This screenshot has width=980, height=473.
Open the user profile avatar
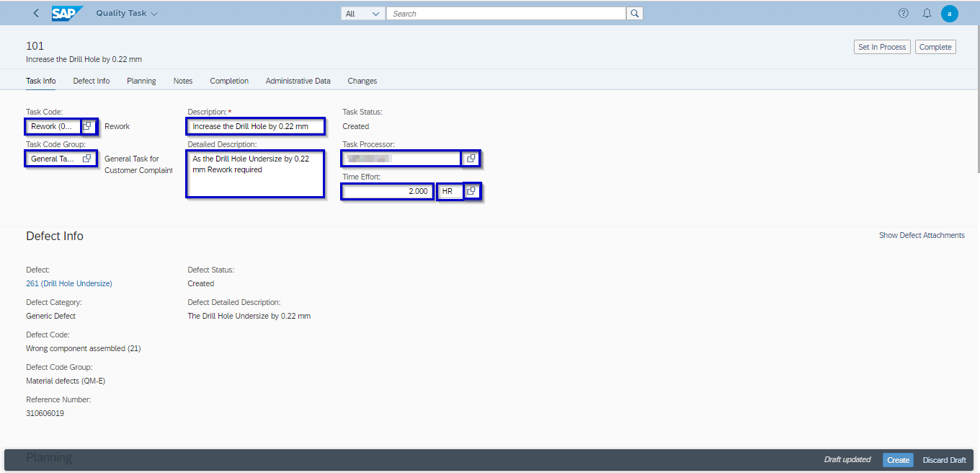pos(949,14)
